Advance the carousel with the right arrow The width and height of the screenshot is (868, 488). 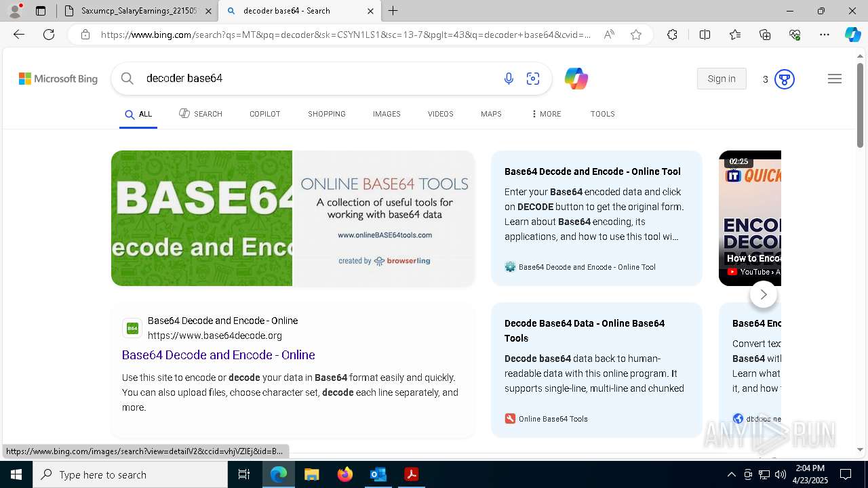tap(764, 294)
